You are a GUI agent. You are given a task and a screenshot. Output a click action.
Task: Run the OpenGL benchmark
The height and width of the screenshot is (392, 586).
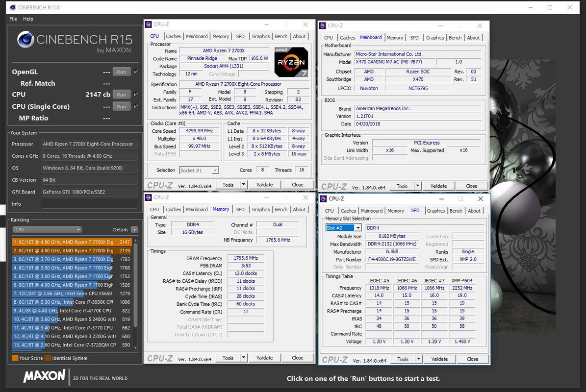[122, 72]
